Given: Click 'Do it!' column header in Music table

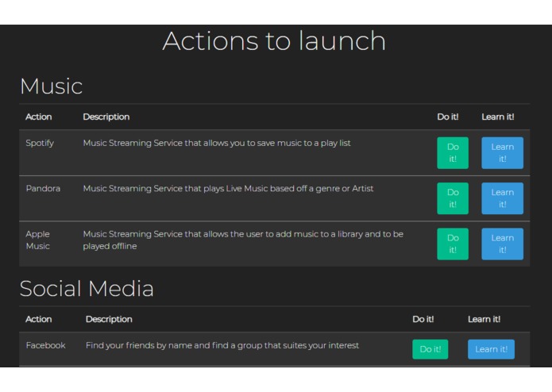Looking at the screenshot, I should coord(447,117).
